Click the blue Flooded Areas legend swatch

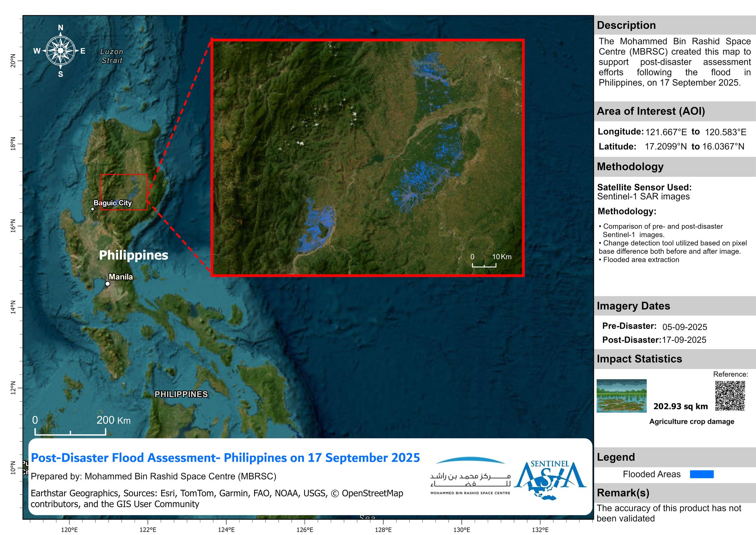(x=702, y=474)
